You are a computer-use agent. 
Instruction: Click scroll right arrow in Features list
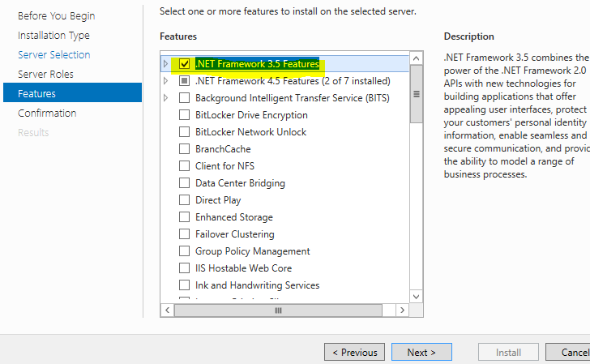click(402, 310)
